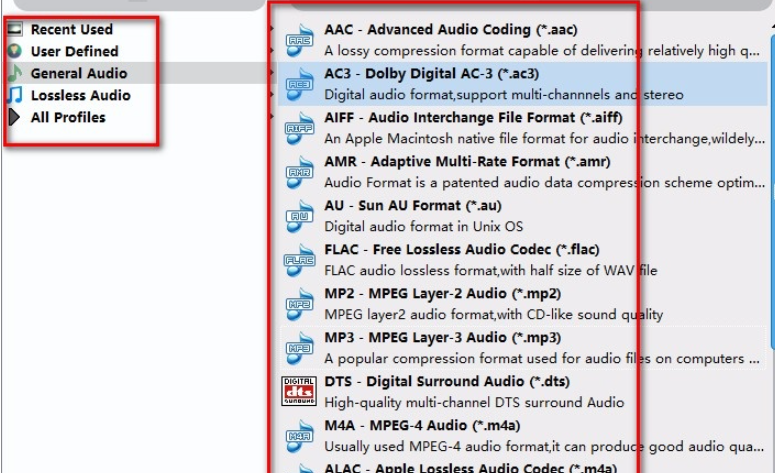Choose MP2 - MPEG Layer-2 Audio (*.mp2)
The width and height of the screenshot is (775, 473).
tap(443, 294)
